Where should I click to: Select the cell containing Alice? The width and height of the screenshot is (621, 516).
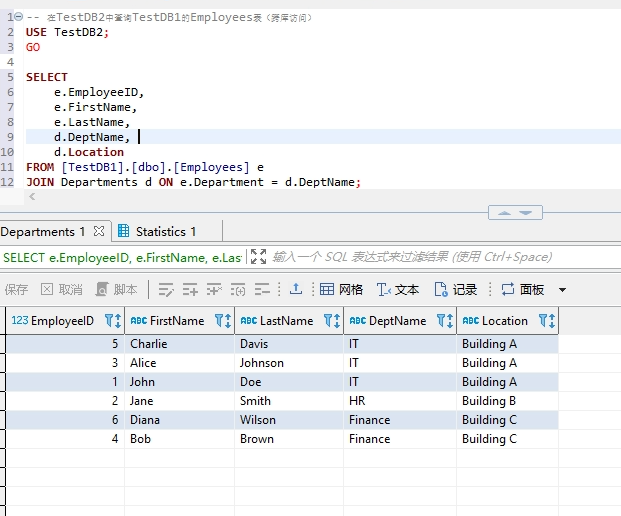(x=179, y=363)
